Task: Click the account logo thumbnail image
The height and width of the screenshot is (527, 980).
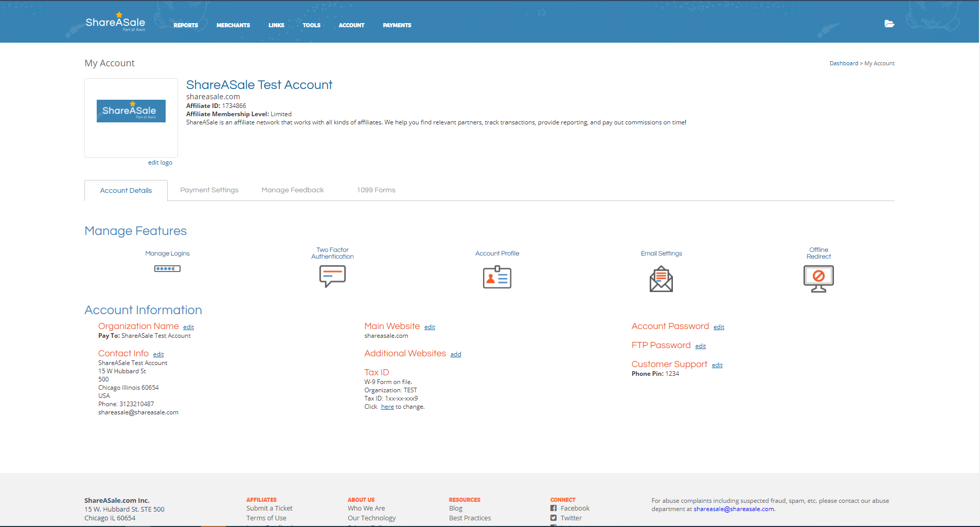Action: [131, 111]
